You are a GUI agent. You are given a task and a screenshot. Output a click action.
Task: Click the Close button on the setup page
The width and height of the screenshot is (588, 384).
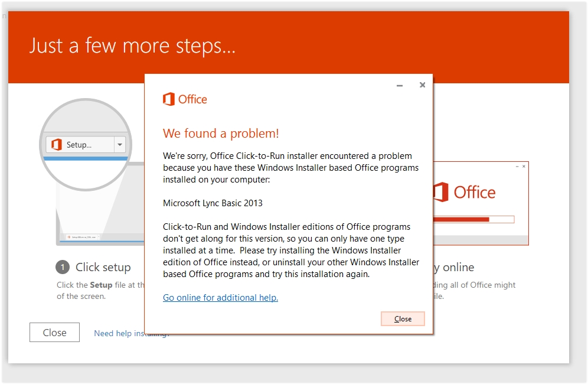click(54, 333)
